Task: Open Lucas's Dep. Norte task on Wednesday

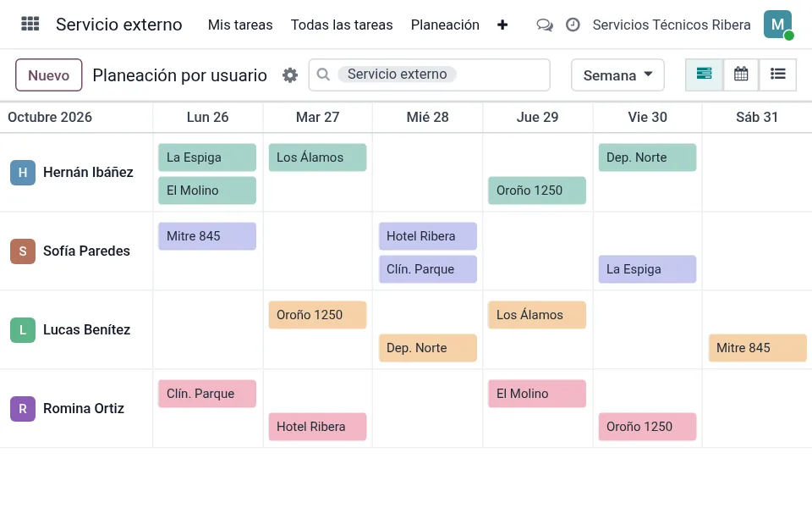Action: 428,348
